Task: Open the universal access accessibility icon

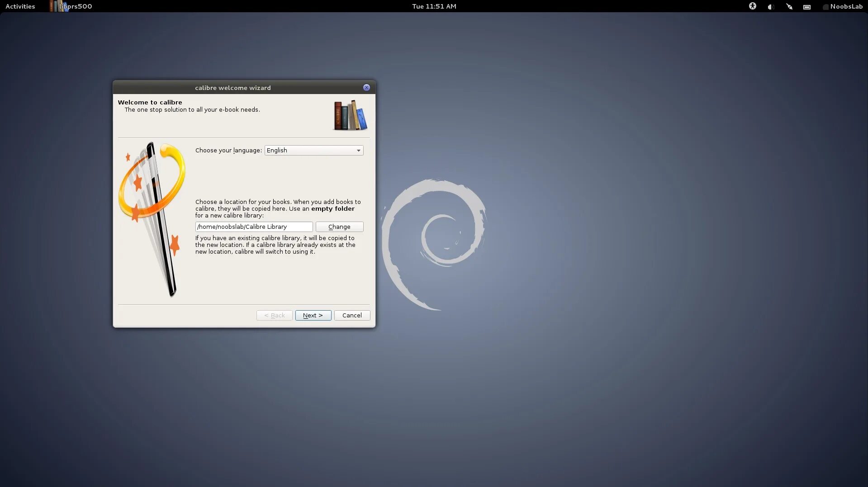Action: coord(752,6)
